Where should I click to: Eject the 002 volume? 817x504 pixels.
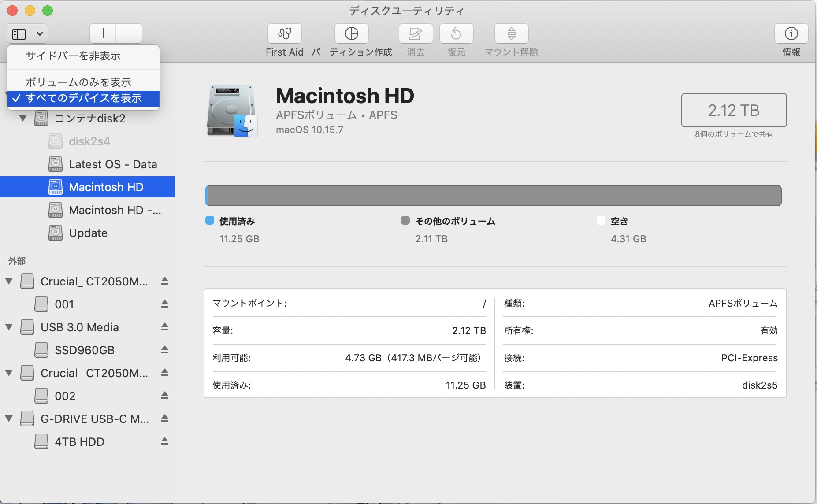click(x=165, y=396)
